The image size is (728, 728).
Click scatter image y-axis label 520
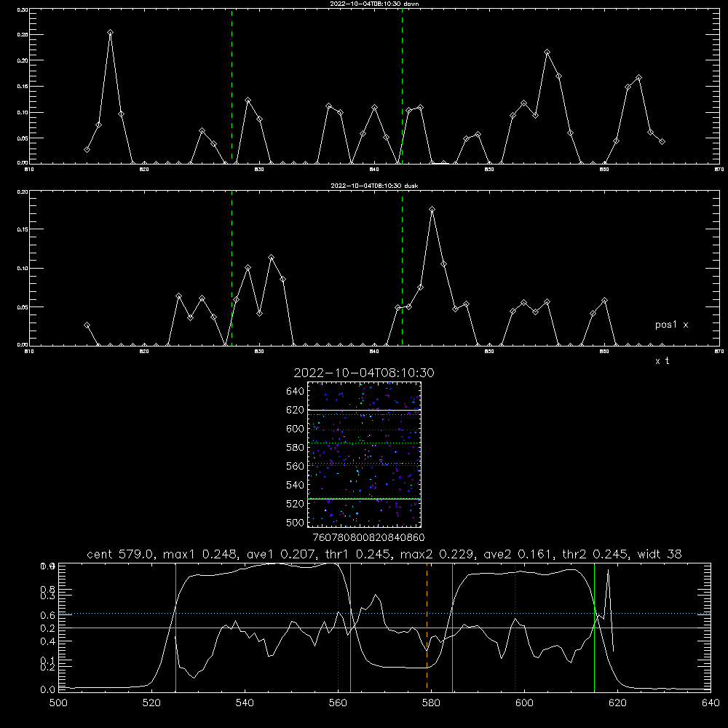pos(295,504)
